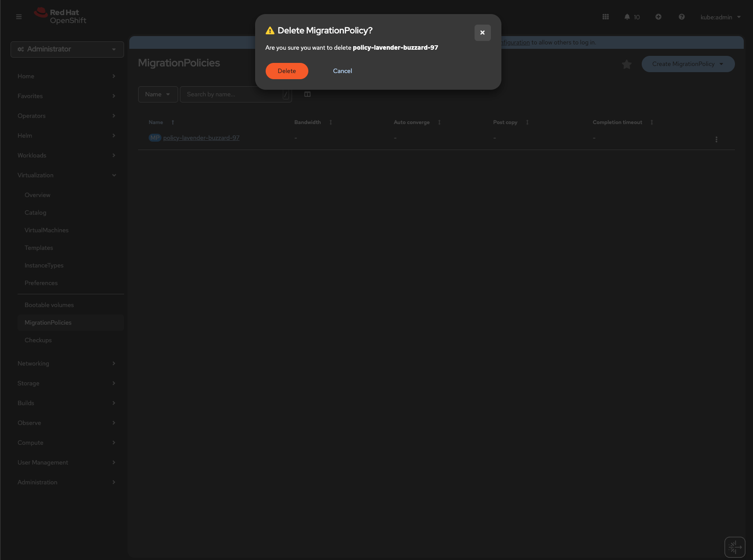
Task: Expand the Helm navigation section
Action: 67,135
